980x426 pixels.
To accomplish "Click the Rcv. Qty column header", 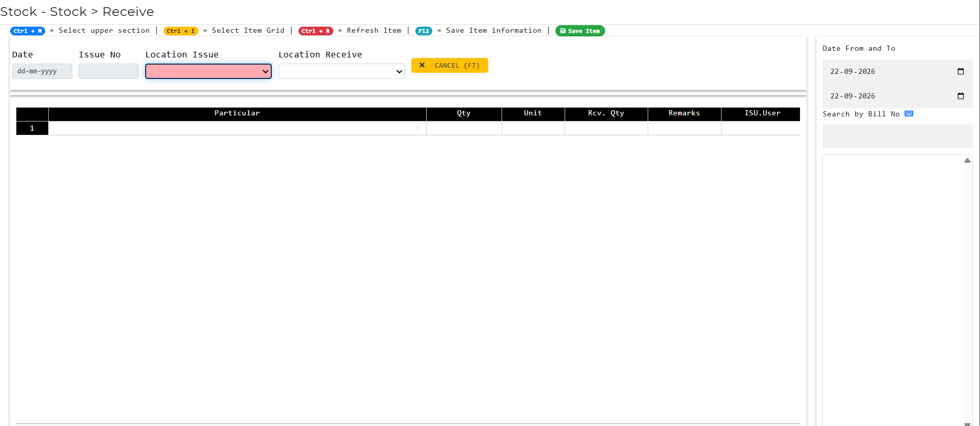I will pos(606,113).
